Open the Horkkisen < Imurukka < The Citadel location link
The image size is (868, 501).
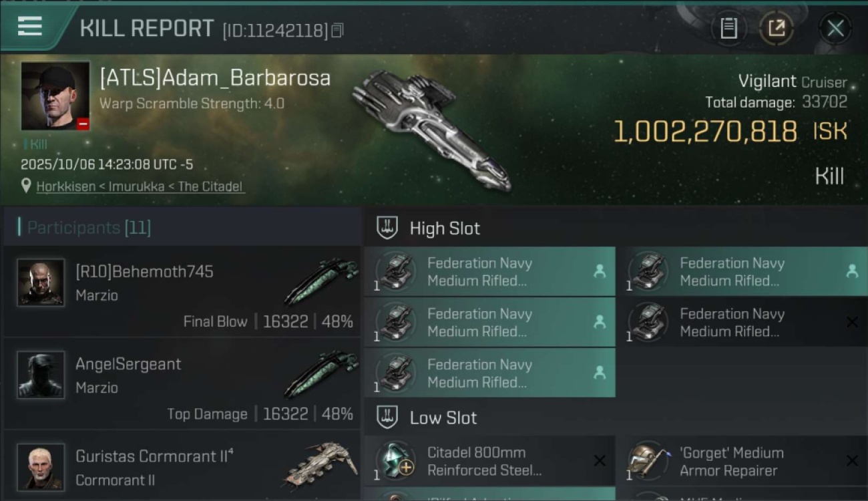(140, 186)
